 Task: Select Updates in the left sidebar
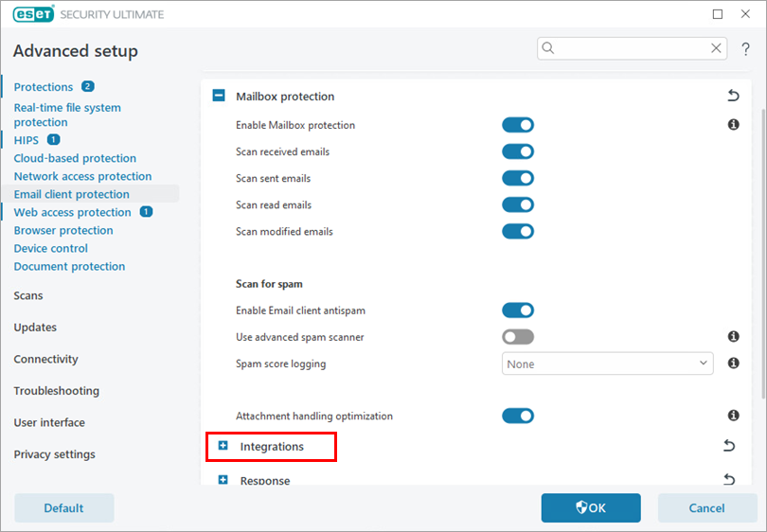click(x=35, y=328)
